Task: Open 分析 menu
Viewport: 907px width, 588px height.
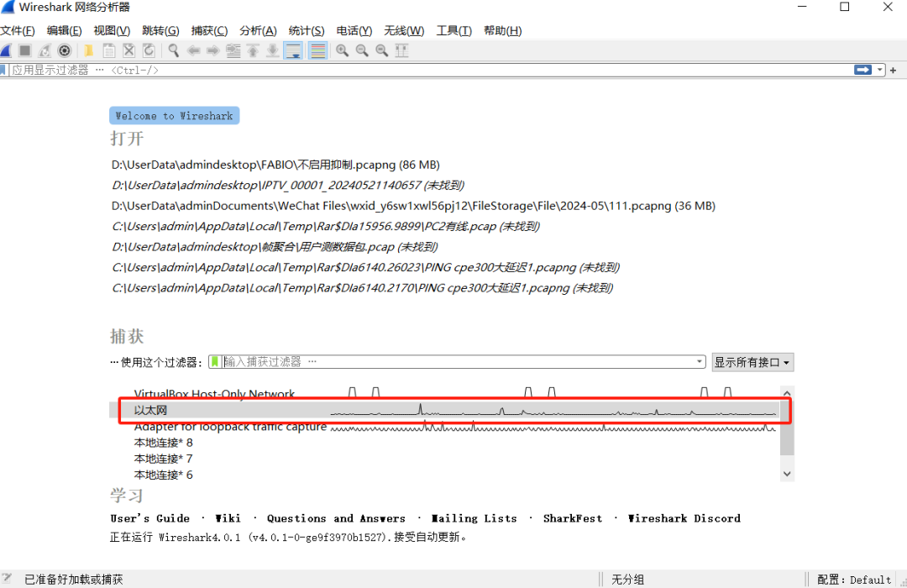Action: [x=258, y=31]
